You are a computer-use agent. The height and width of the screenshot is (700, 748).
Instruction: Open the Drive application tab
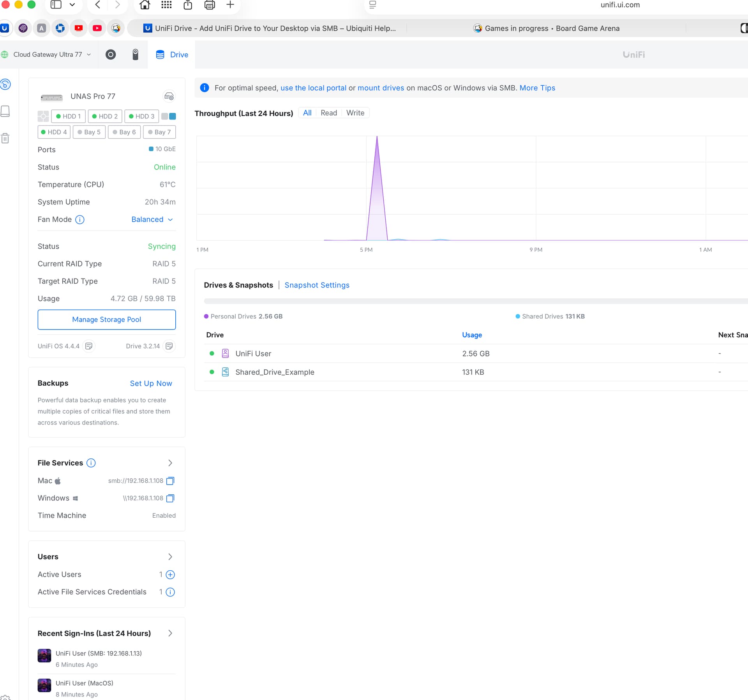click(x=172, y=55)
